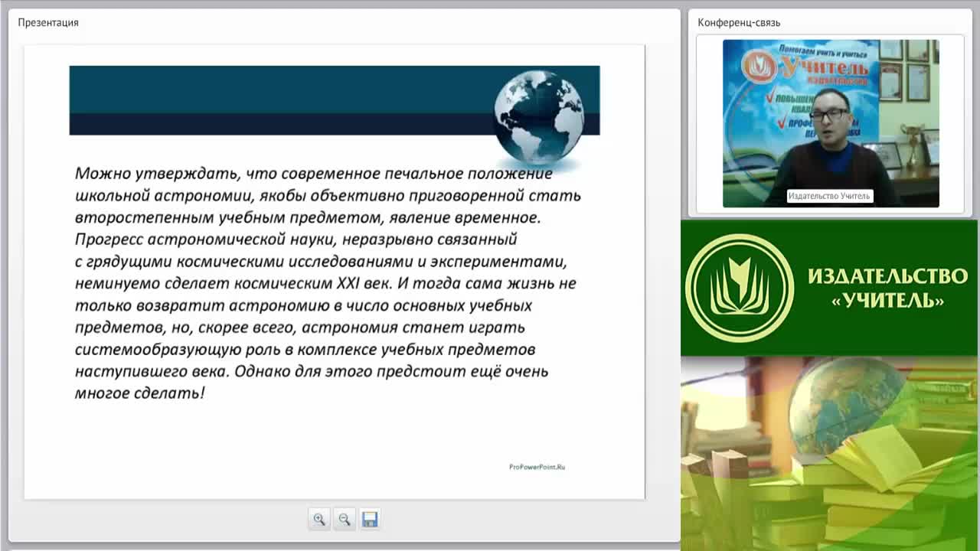Click the slide text line 'многое сделать!'
Viewport: 980px width, 551px height.
tap(140, 393)
